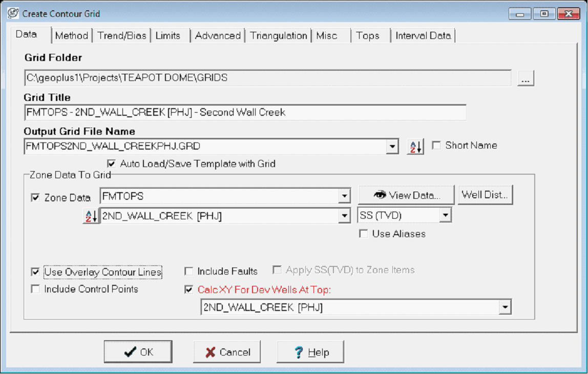Enable the Short Name checkbox
This screenshot has width=588, height=374.
pyautogui.click(x=436, y=146)
